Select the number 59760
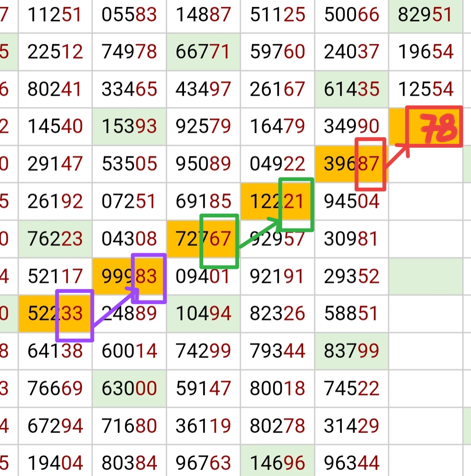This screenshot has width=471, height=476. (277, 51)
